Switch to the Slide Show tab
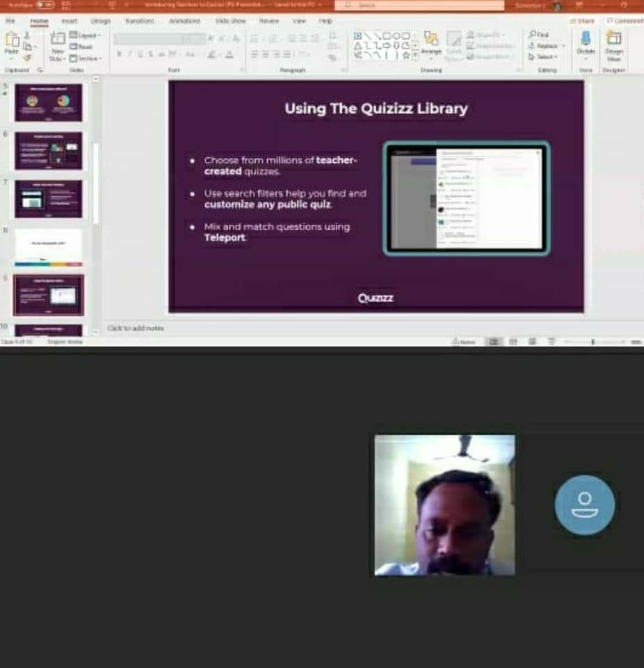Screen dimensions: 644x668 coord(230,21)
